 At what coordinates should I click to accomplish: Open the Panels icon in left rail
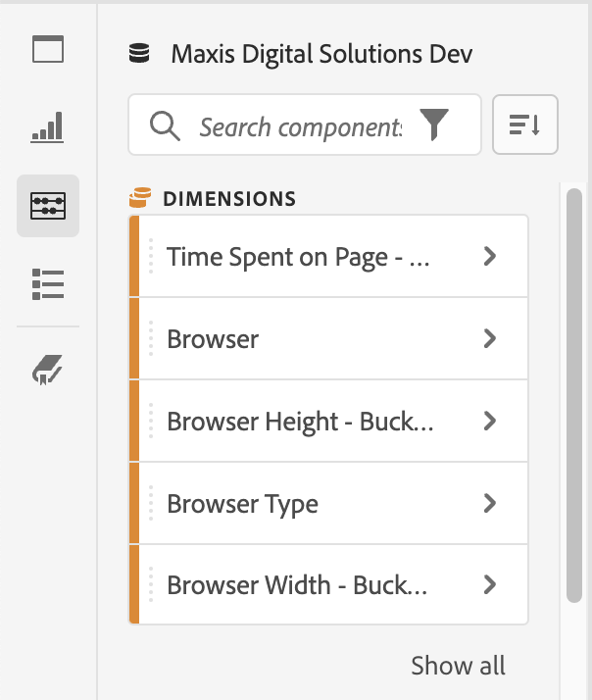pos(47,49)
